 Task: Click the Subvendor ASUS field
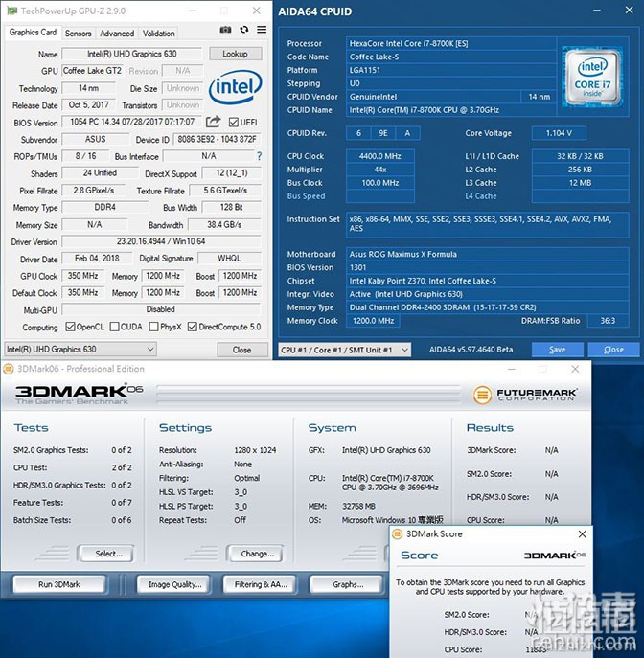[x=95, y=139]
